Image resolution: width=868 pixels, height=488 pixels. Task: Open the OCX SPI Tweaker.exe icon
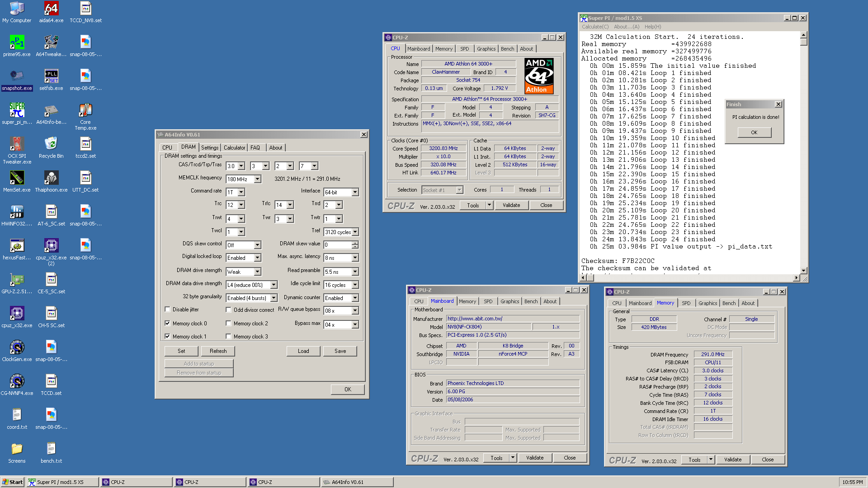[x=17, y=151]
